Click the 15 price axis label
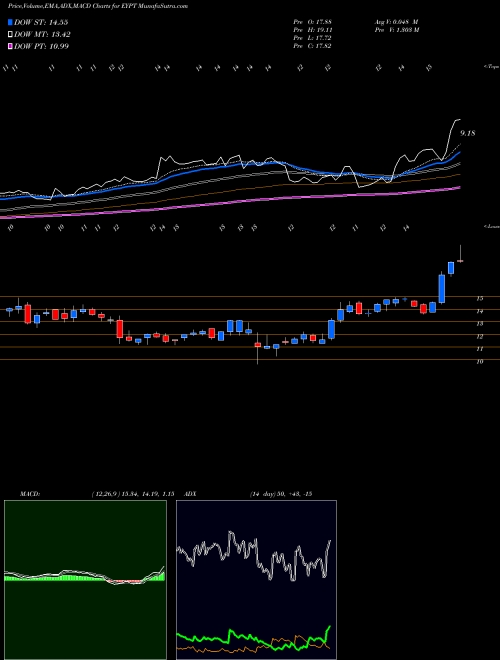500x660 pixels. (x=479, y=299)
